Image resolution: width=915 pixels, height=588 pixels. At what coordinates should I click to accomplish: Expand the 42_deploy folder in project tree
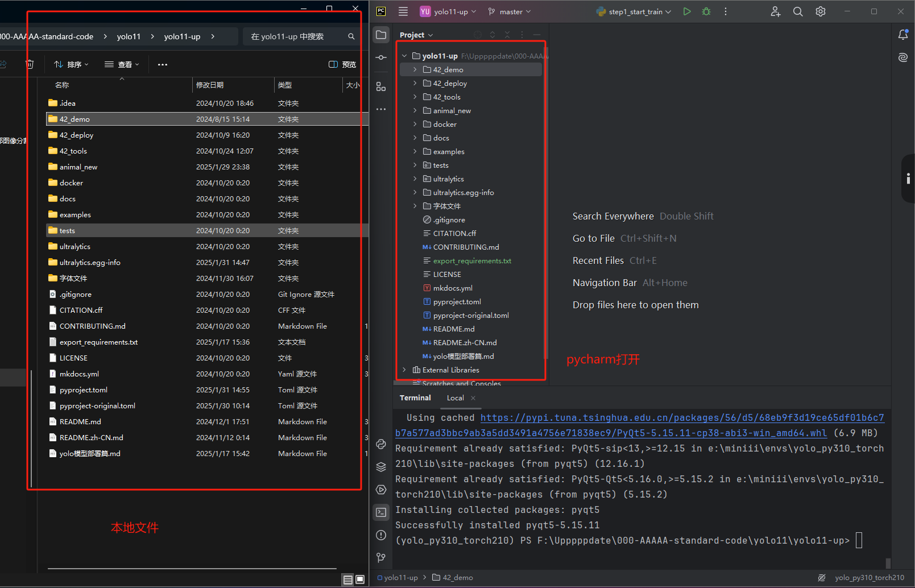[x=415, y=83]
